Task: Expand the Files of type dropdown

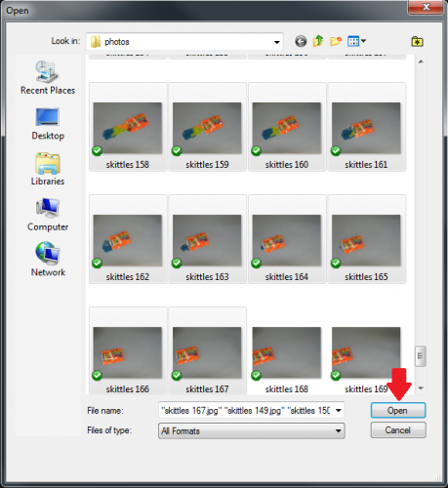Action: [x=339, y=431]
